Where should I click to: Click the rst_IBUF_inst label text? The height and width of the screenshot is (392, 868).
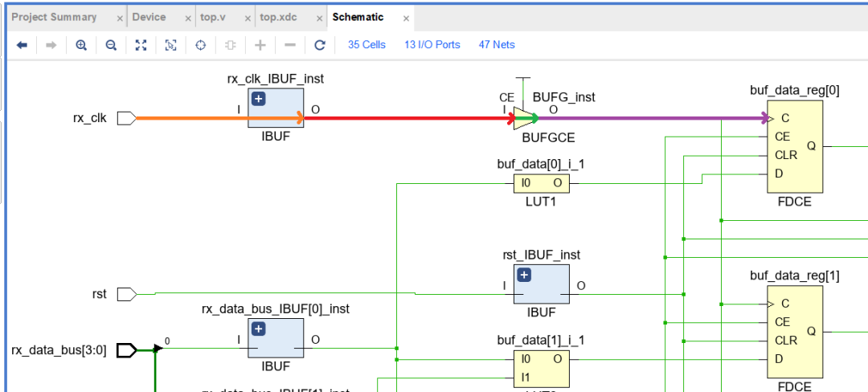click(541, 255)
